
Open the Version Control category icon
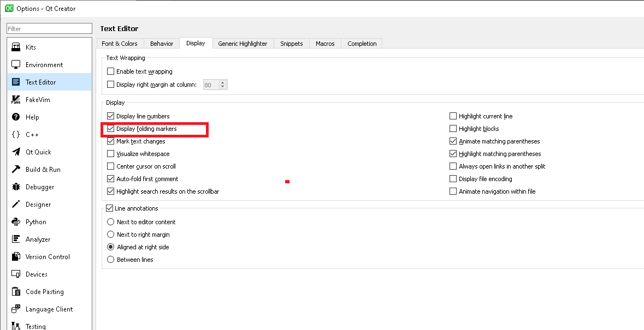(16, 257)
